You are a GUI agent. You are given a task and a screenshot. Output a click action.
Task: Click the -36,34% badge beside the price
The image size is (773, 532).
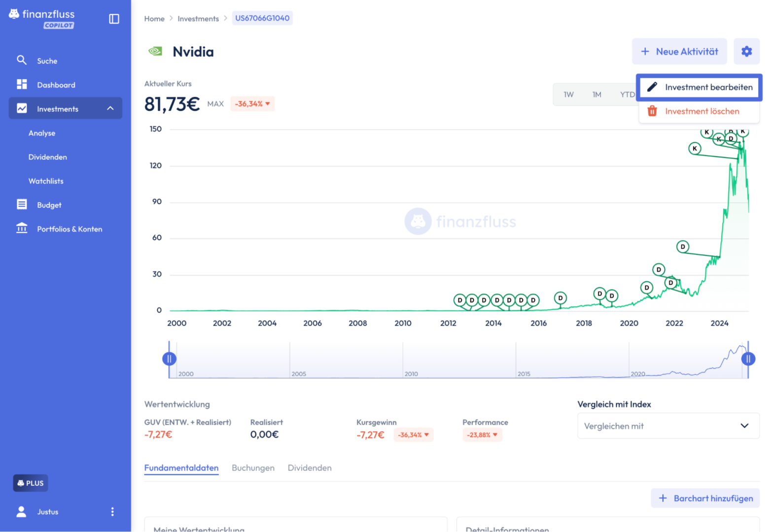tap(252, 103)
